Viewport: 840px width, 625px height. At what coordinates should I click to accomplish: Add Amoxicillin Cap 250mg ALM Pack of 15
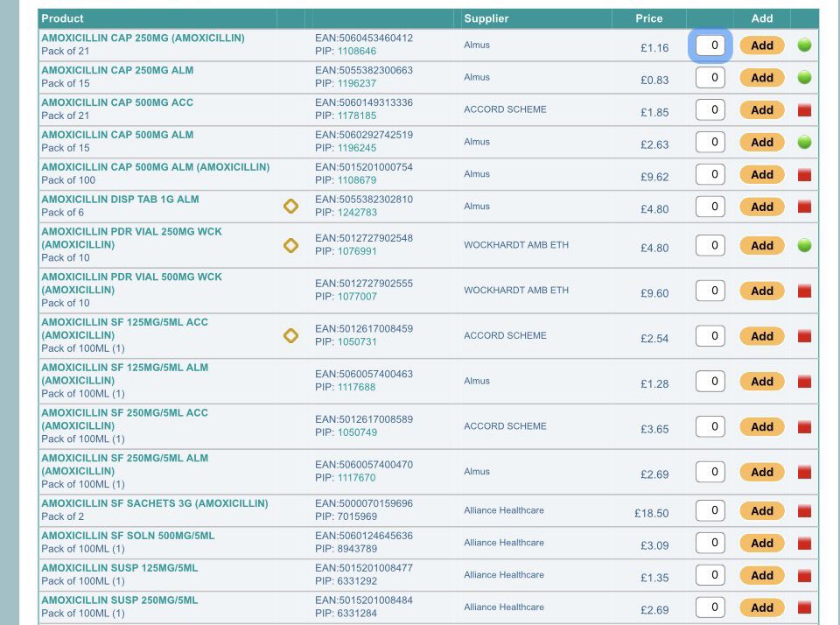click(762, 78)
